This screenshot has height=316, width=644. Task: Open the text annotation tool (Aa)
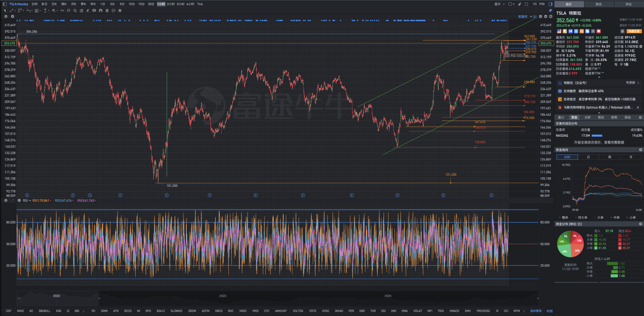(62, 10)
